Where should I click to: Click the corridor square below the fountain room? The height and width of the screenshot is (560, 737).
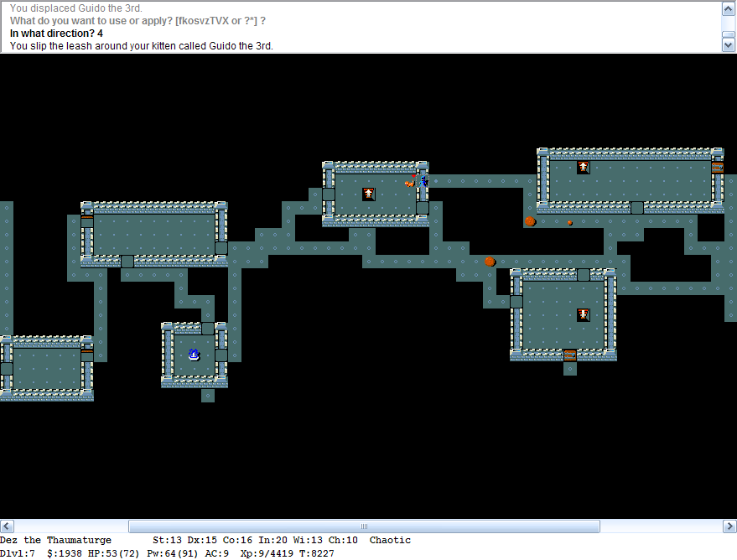208,396
